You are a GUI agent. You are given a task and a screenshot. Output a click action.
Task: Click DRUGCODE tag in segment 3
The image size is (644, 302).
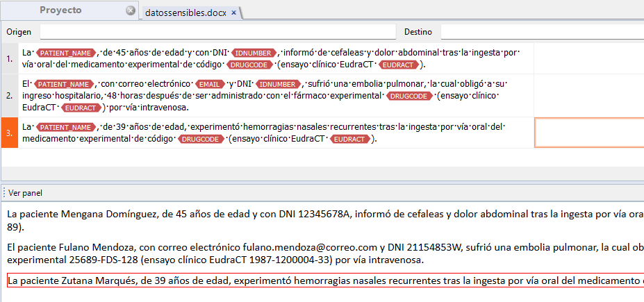click(201, 139)
